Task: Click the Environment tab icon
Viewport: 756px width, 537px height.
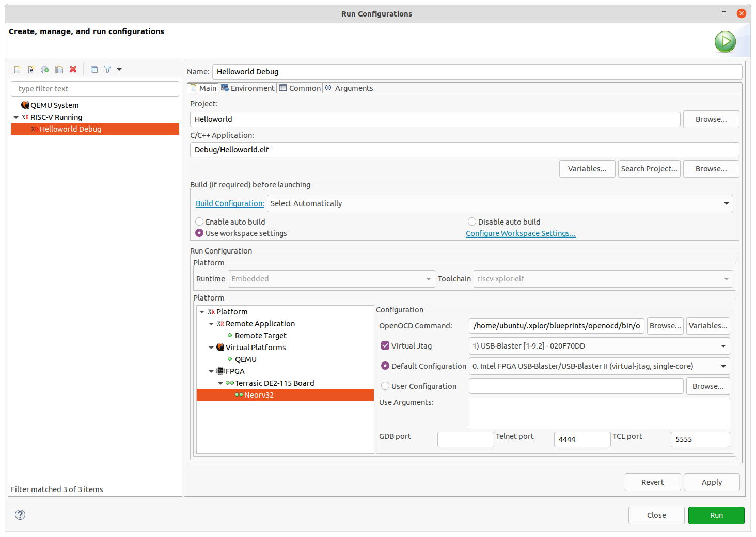Action: pos(225,88)
